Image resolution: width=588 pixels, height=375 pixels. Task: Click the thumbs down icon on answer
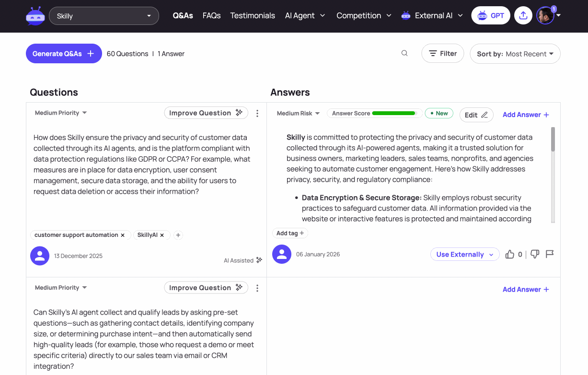click(x=535, y=255)
